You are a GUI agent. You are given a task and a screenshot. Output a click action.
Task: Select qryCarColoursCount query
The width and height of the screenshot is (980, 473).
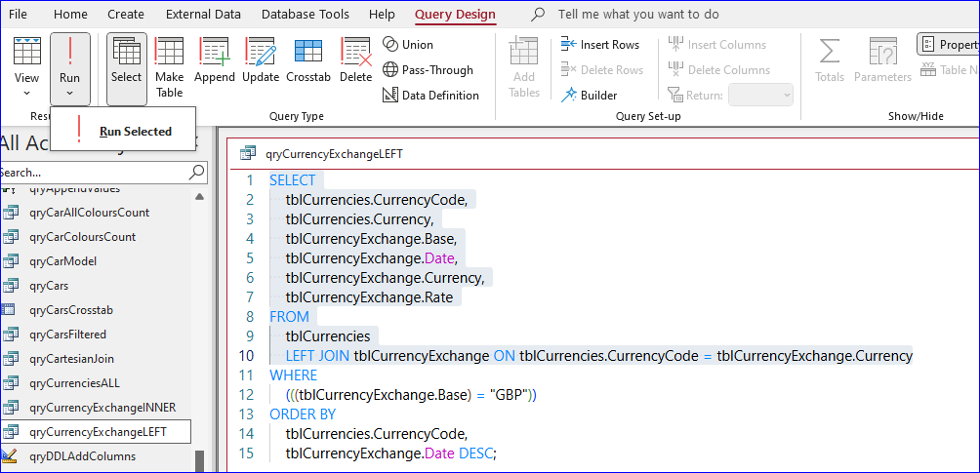coord(83,237)
